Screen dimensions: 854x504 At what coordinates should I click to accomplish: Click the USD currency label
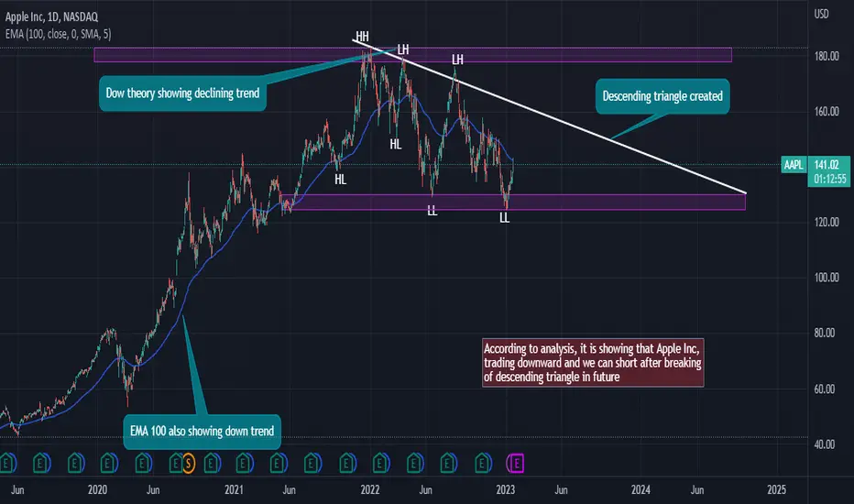(x=821, y=14)
